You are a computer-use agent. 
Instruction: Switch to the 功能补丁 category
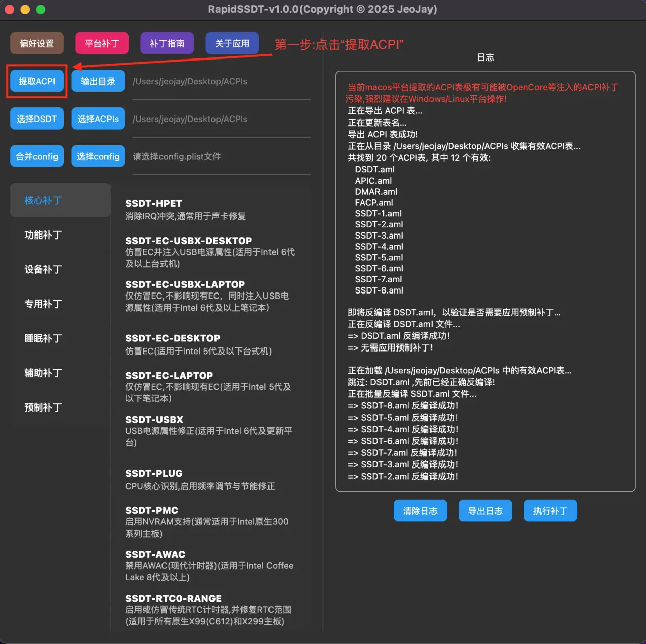click(43, 235)
